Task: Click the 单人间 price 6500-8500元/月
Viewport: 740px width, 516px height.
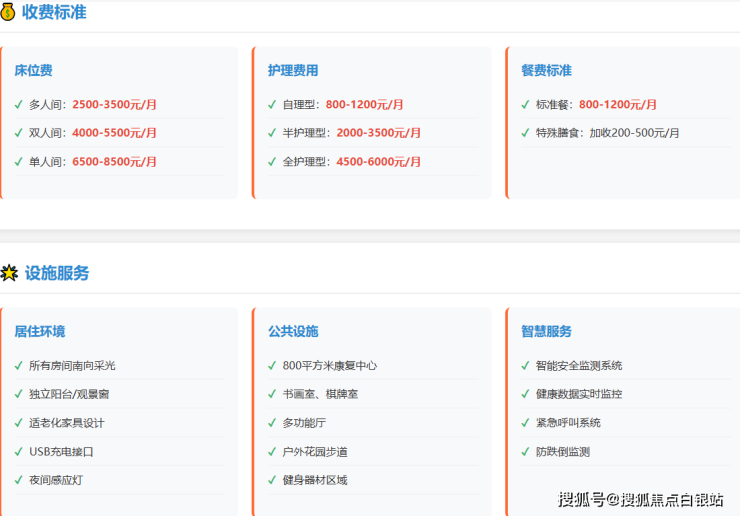Action: tap(114, 161)
